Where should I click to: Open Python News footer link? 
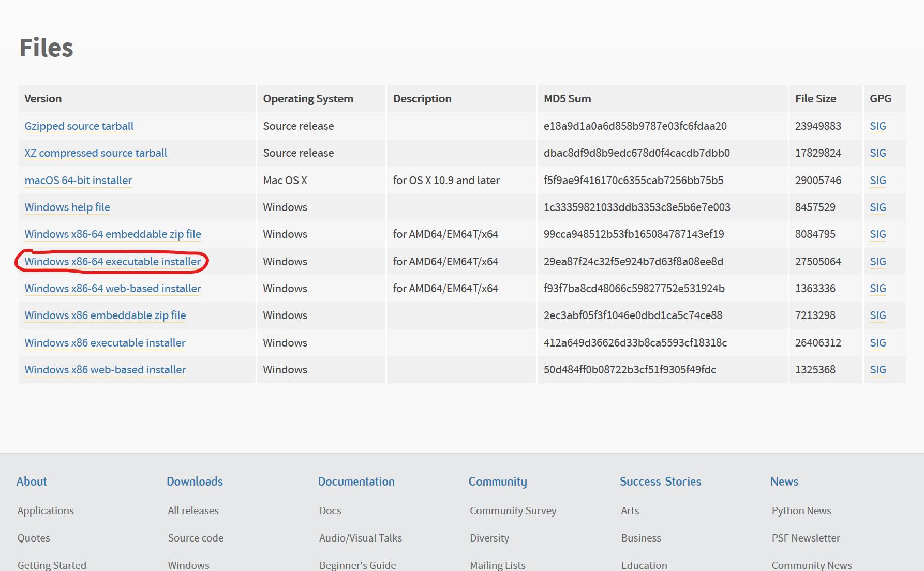point(801,510)
